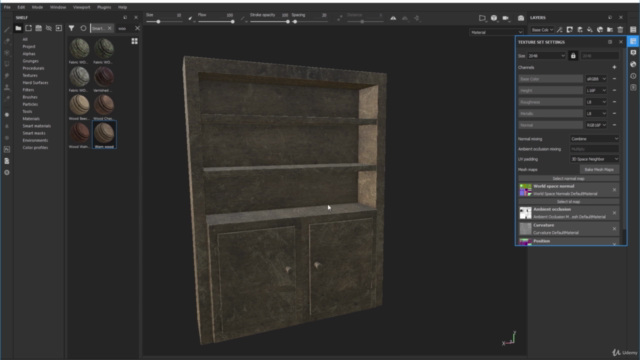
Task: Select the Polygon Fill tool
Action: (x=7, y=64)
